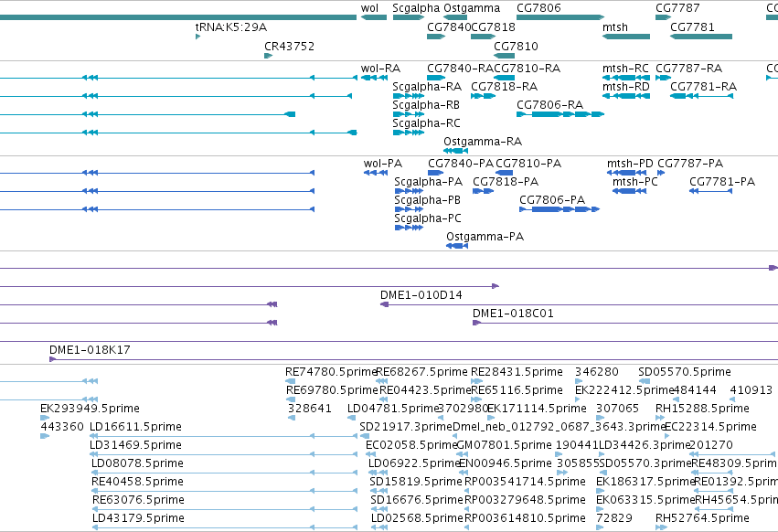Click the RP003614810.5prime EST label

pyautogui.click(x=525, y=518)
